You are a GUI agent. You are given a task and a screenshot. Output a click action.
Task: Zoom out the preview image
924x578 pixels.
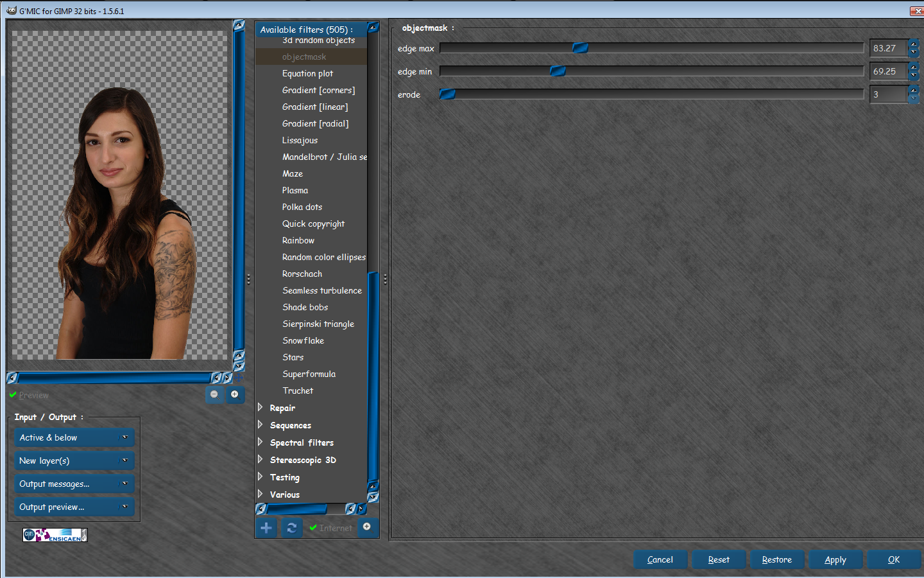[x=214, y=394]
